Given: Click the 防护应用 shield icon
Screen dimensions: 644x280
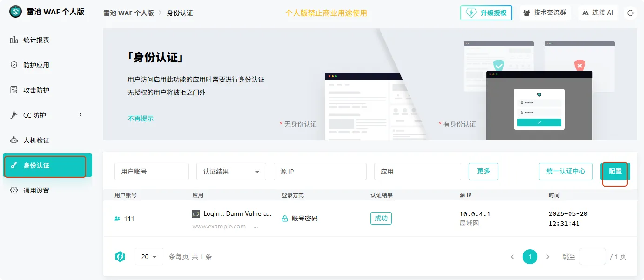Looking at the screenshot, I should click(14, 65).
